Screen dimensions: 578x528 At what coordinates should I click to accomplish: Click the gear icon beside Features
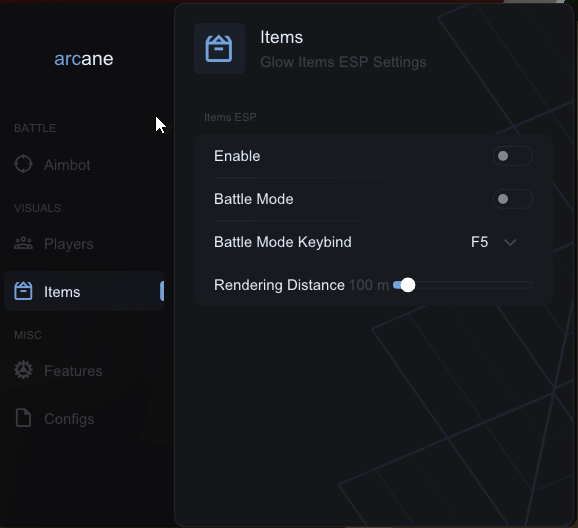23,370
